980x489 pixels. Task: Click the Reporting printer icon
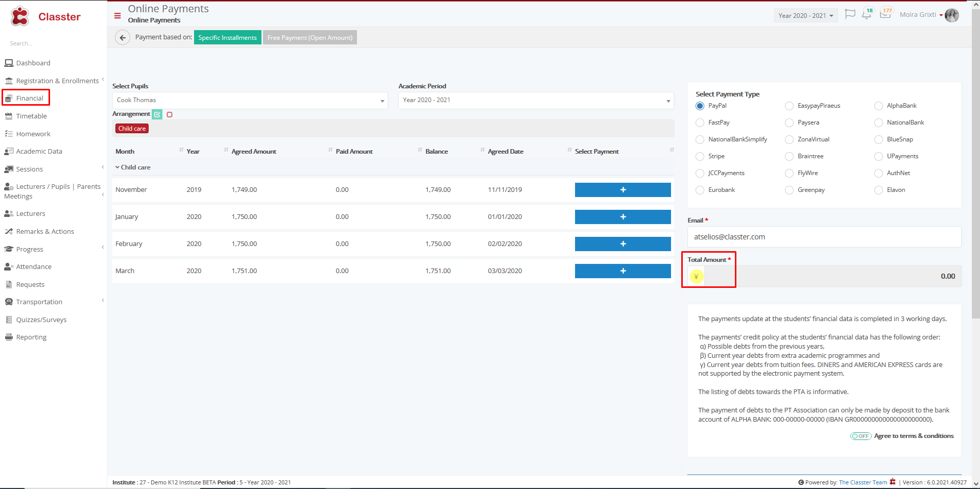(9, 337)
